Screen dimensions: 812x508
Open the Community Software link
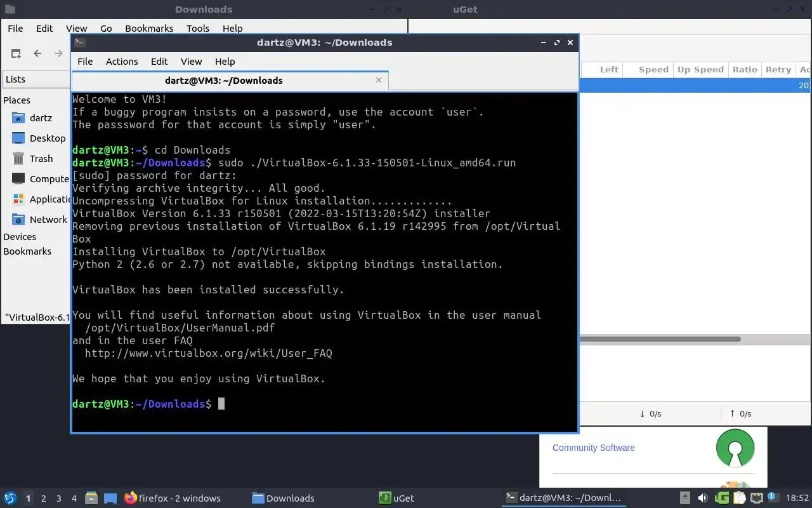pos(593,448)
